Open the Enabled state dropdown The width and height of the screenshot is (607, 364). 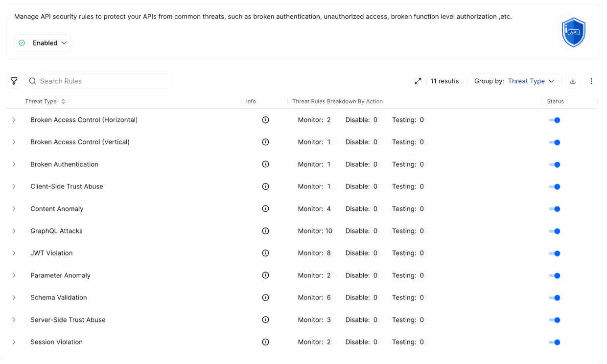[x=42, y=43]
